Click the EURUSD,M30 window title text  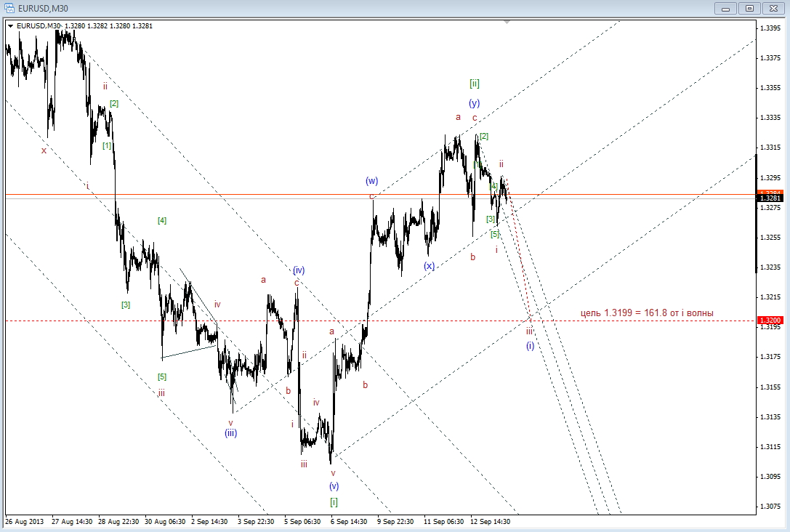(x=42, y=9)
